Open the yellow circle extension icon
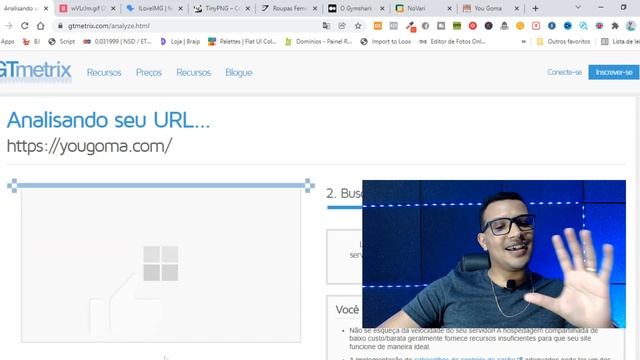 520,26
